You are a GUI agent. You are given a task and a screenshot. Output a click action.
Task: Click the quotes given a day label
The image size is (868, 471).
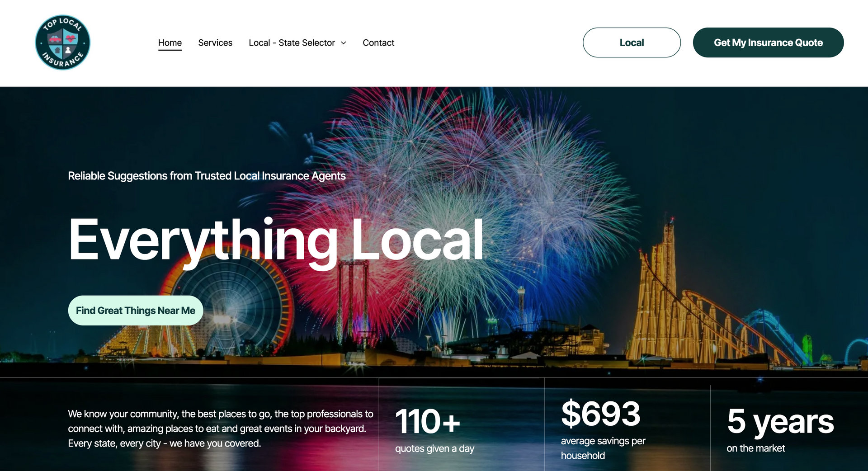[x=434, y=448]
